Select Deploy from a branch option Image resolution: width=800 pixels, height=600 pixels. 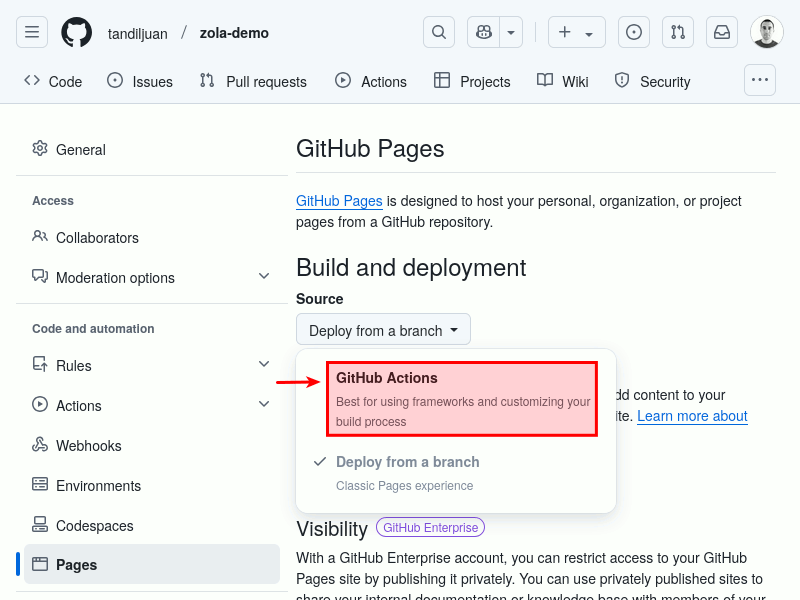(x=456, y=473)
